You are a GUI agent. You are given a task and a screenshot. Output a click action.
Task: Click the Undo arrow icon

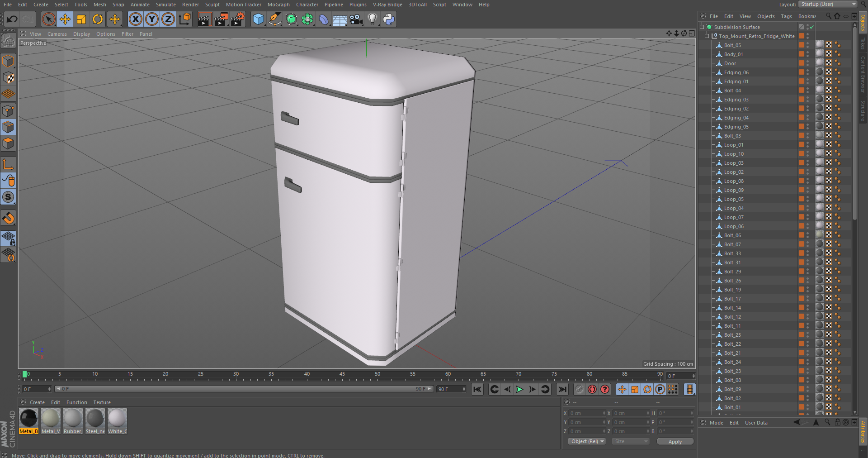(12, 19)
